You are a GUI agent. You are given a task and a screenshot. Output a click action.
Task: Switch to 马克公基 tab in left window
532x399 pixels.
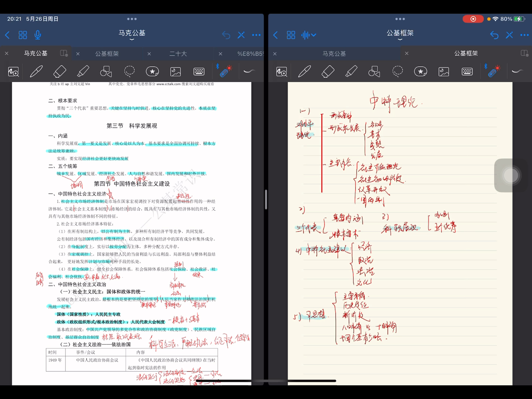[x=36, y=54]
